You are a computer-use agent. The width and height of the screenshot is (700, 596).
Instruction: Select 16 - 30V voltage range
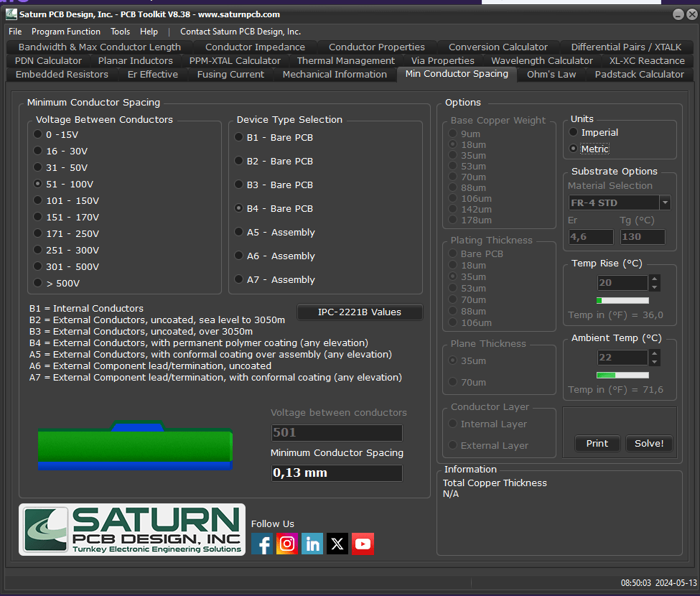[61, 151]
